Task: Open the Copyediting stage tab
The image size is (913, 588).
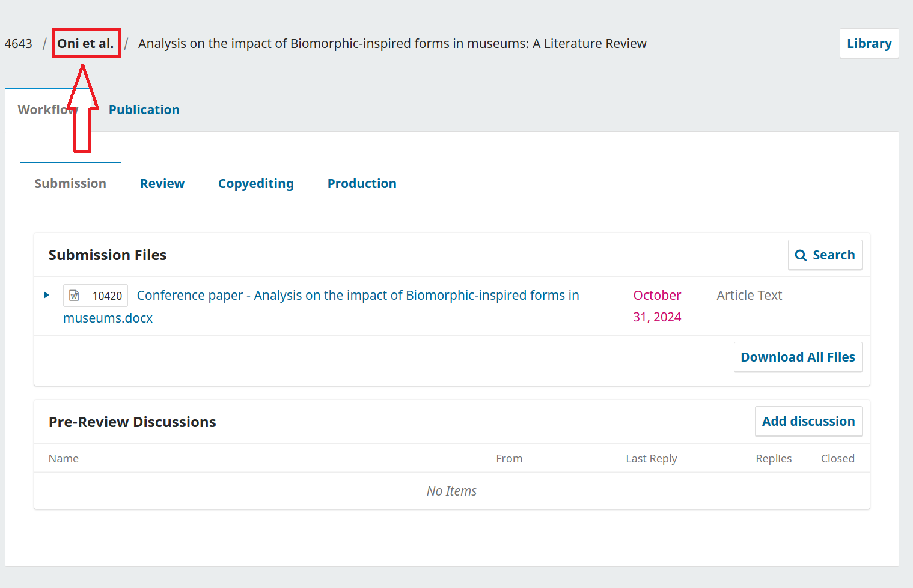Action: (x=255, y=184)
